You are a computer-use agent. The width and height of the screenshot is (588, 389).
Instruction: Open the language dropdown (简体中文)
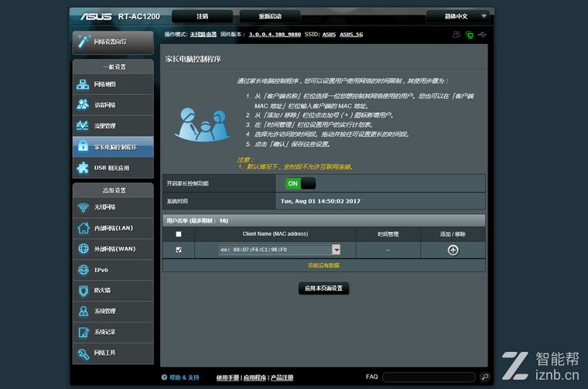[460, 16]
